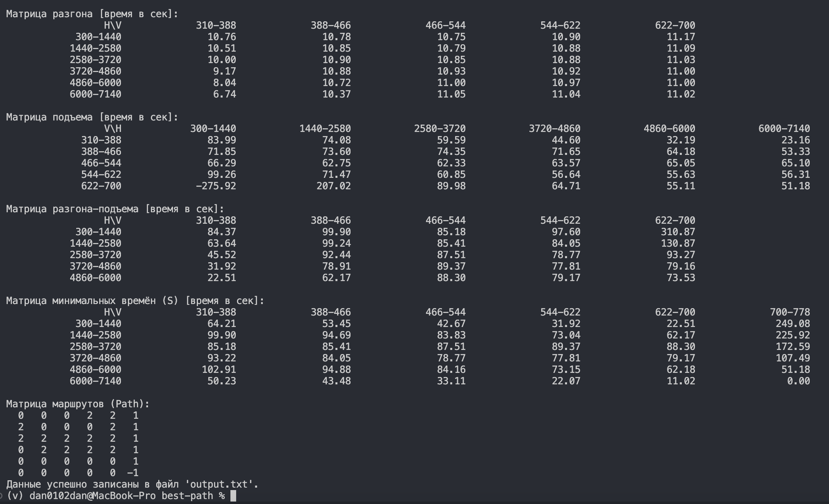Click the 'Матрица минимальных времён (S)' heading
829x504 pixels.
[92, 301]
